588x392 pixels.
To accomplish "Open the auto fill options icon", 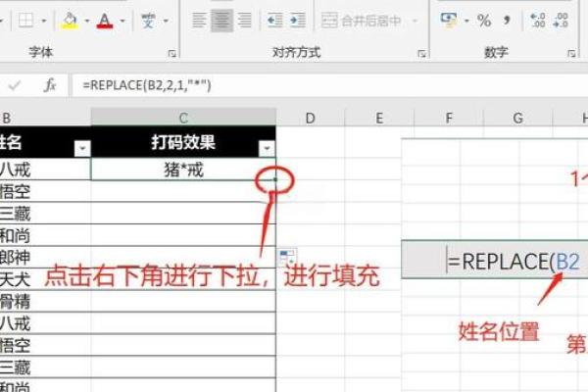I will click(287, 258).
